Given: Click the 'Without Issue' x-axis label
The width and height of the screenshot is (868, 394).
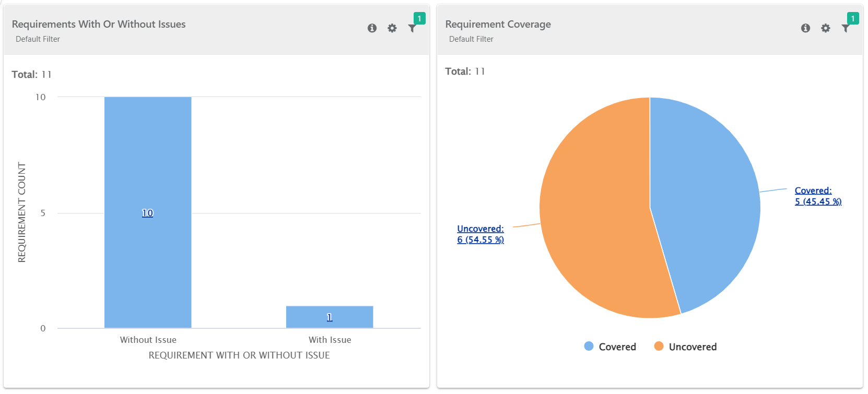Looking at the screenshot, I should tap(148, 340).
